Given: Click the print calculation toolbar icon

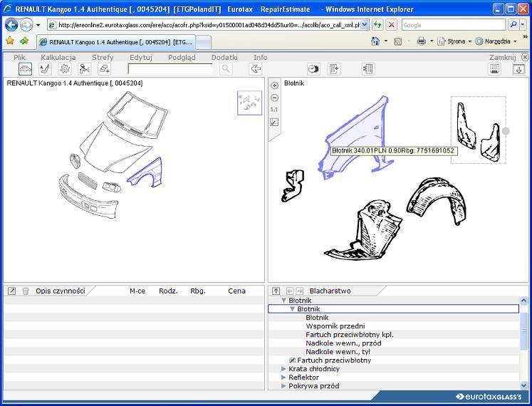Looking at the screenshot, I should [x=495, y=69].
